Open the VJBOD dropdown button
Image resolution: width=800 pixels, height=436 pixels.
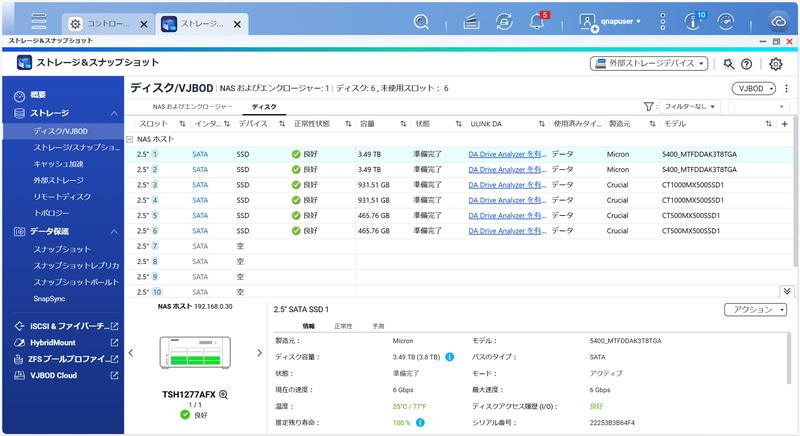click(754, 89)
